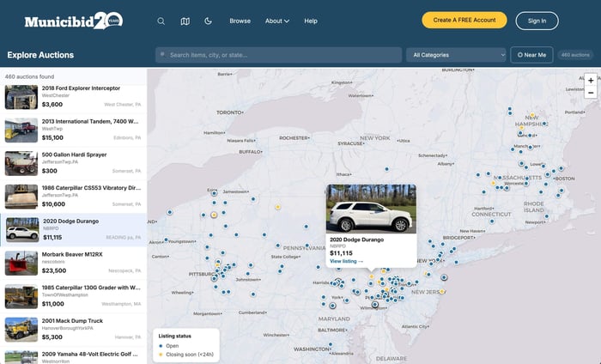The width and height of the screenshot is (601, 364).
Task: Click the $23,500 price text
Action: click(54, 270)
